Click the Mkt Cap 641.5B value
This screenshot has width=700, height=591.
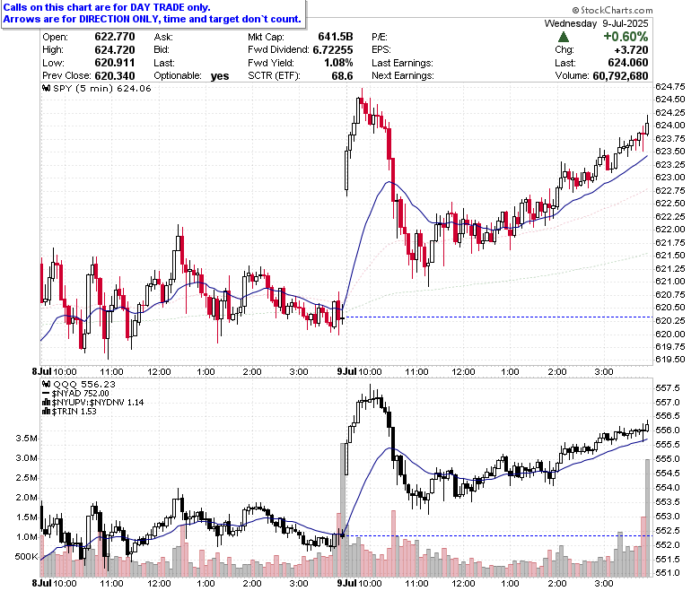[336, 37]
